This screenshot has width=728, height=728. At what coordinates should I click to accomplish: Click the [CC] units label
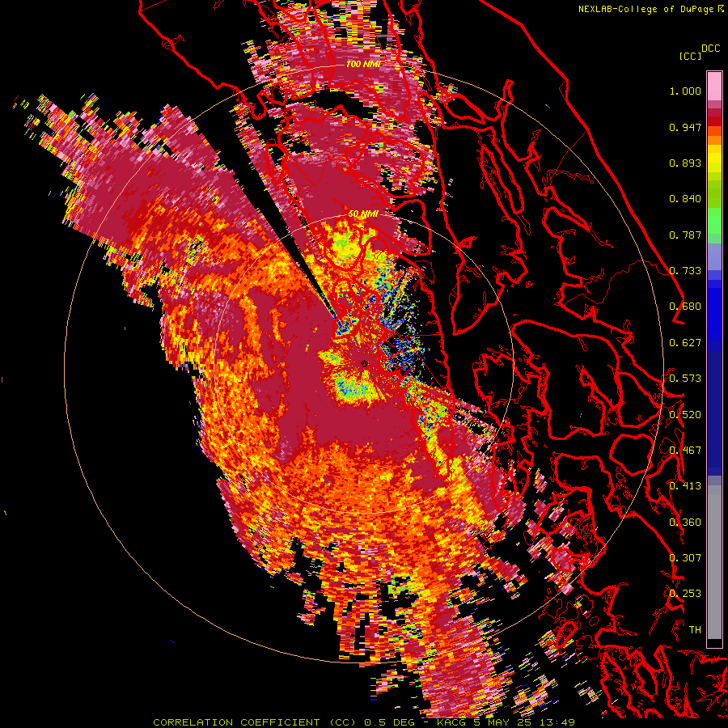coord(690,56)
